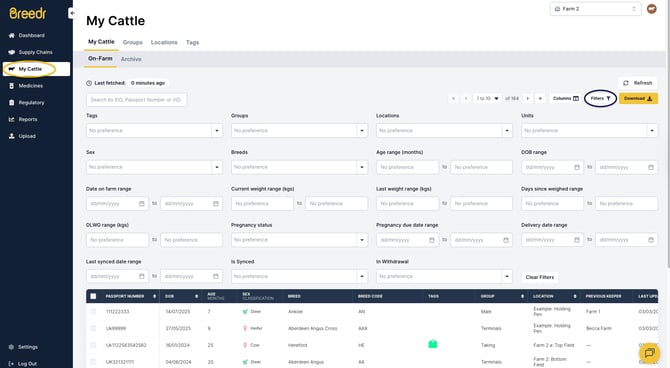Image resolution: width=670 pixels, height=368 pixels.
Task: Open calendar for DOB range start date
Action: (x=577, y=167)
